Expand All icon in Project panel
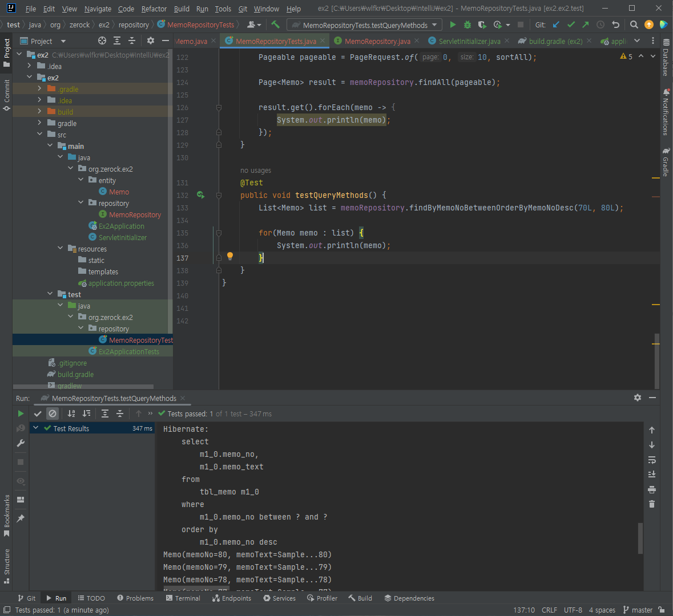Viewport: 673px width, 616px height. click(117, 40)
